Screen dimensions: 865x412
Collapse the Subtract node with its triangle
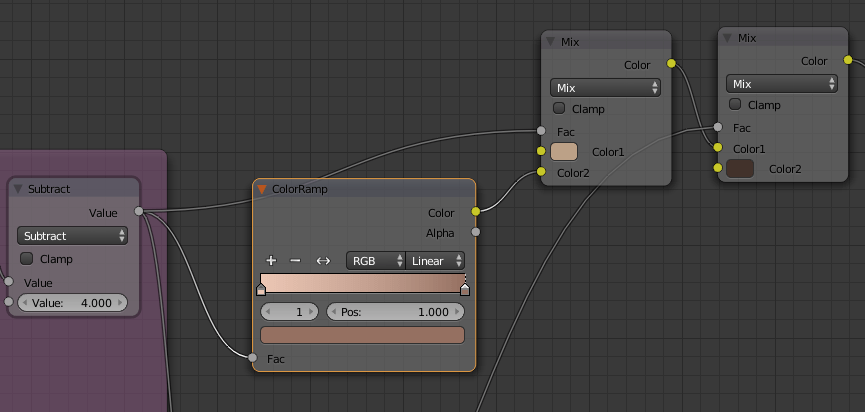tap(18, 189)
